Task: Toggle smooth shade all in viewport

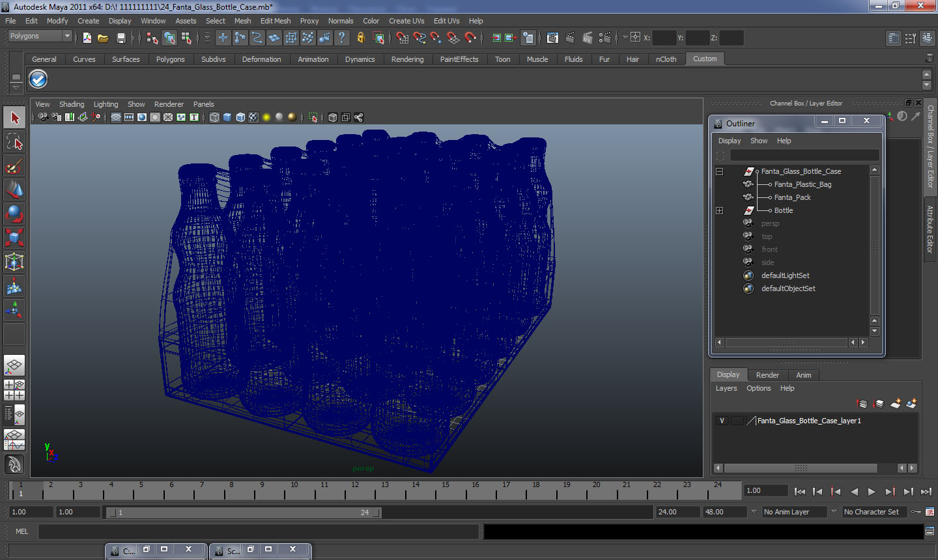Action: coord(227,117)
